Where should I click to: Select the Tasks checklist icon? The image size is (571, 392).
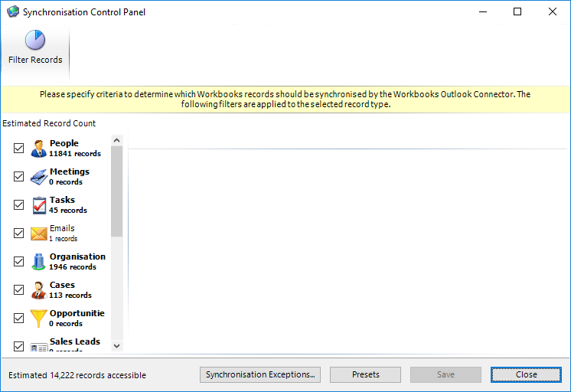pyautogui.click(x=39, y=205)
